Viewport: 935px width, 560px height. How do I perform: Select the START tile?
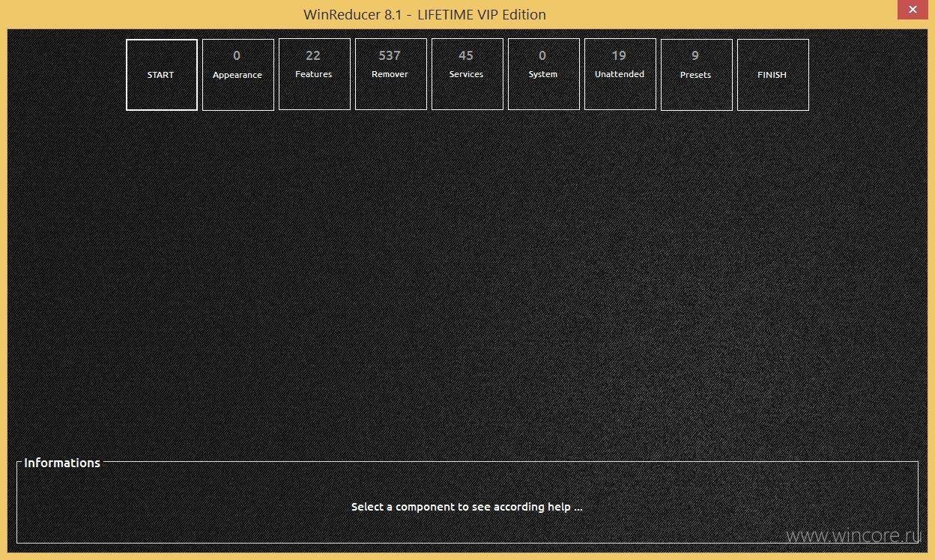161,75
